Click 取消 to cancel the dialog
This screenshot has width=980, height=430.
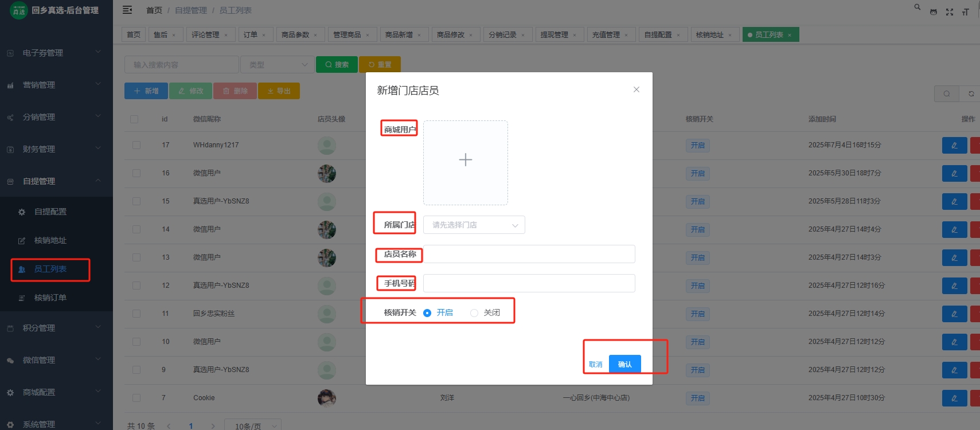click(x=595, y=364)
